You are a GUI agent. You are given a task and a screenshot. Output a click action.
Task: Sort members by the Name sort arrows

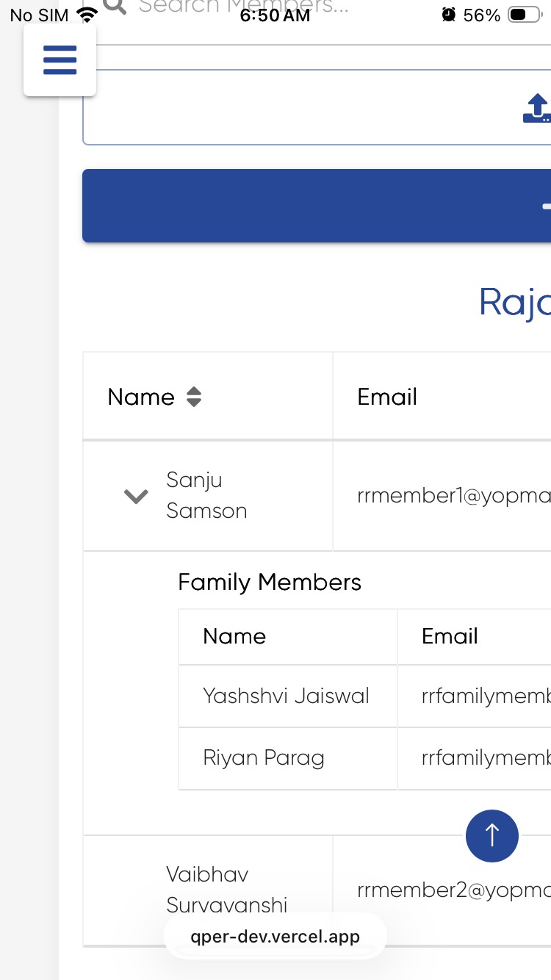point(193,397)
